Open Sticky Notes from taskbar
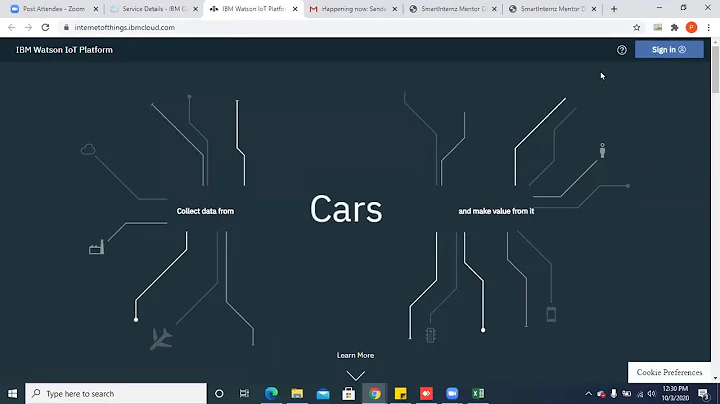 (x=400, y=393)
